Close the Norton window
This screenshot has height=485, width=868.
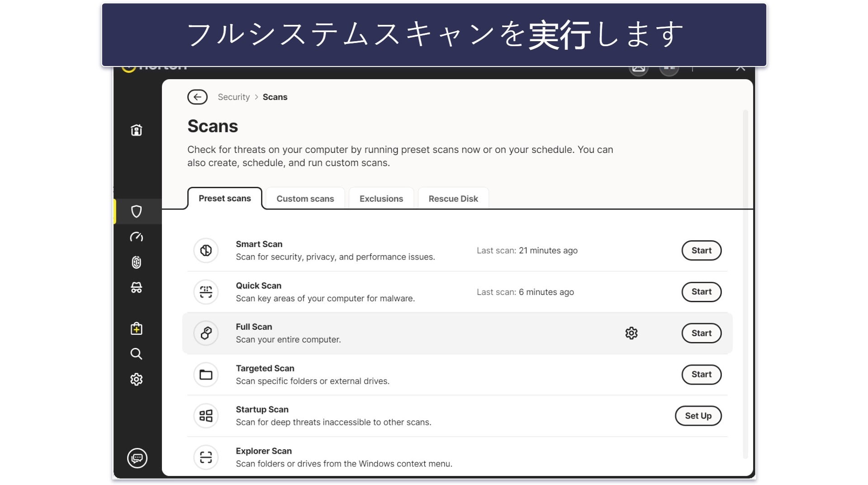click(x=740, y=68)
